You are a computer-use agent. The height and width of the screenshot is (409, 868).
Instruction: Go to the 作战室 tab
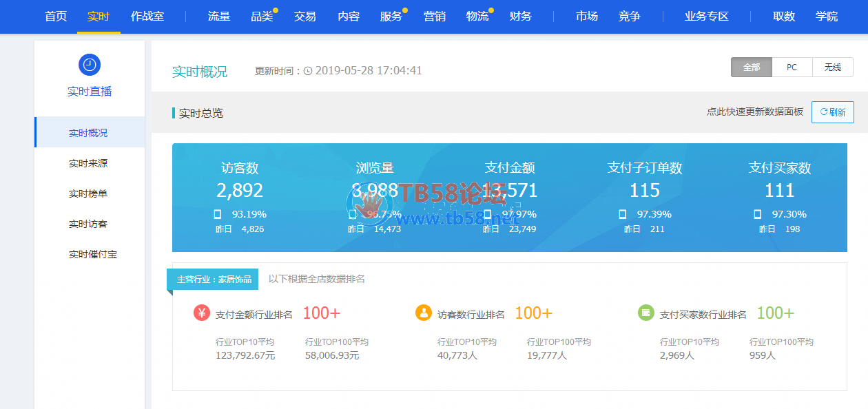(x=147, y=16)
